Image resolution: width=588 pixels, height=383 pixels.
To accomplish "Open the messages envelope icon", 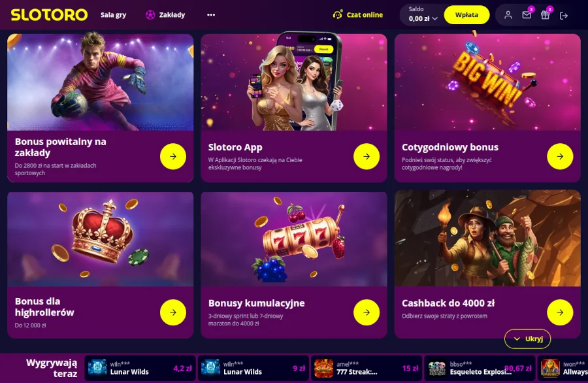I will coord(527,15).
